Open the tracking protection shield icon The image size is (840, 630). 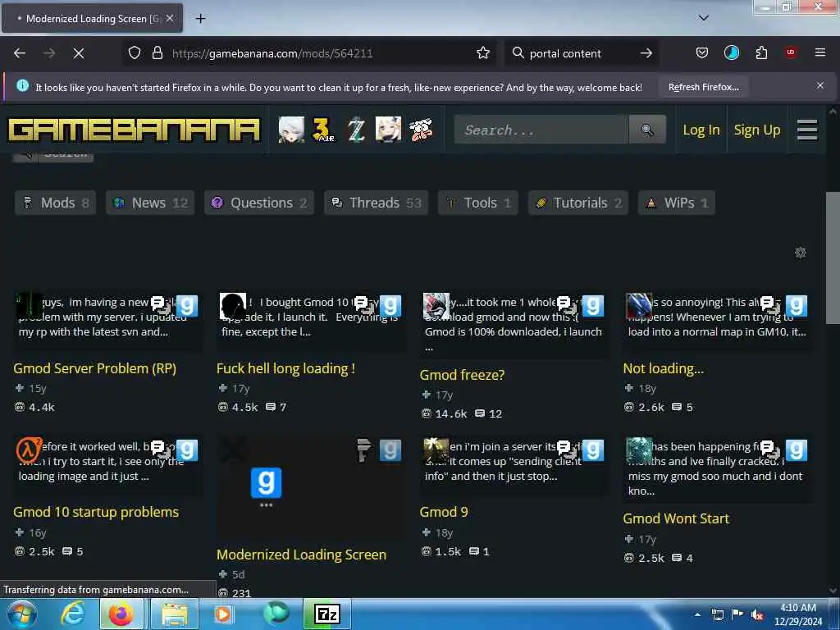pyautogui.click(x=135, y=53)
